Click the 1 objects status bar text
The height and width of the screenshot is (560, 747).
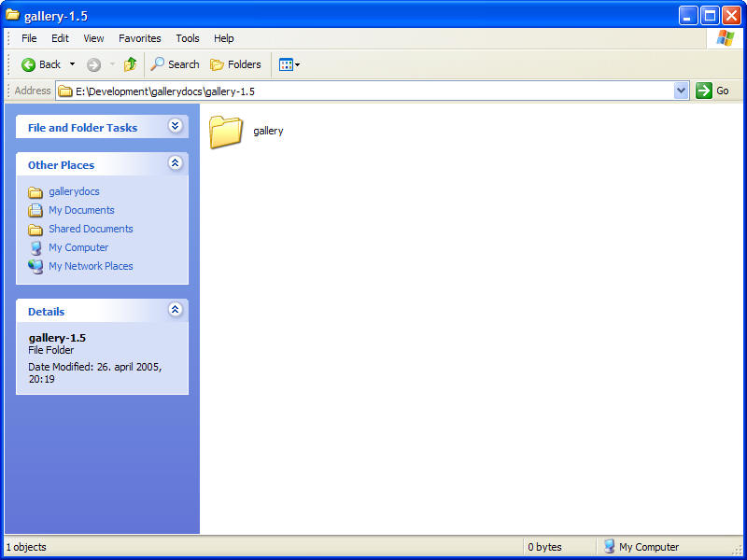(x=26, y=547)
